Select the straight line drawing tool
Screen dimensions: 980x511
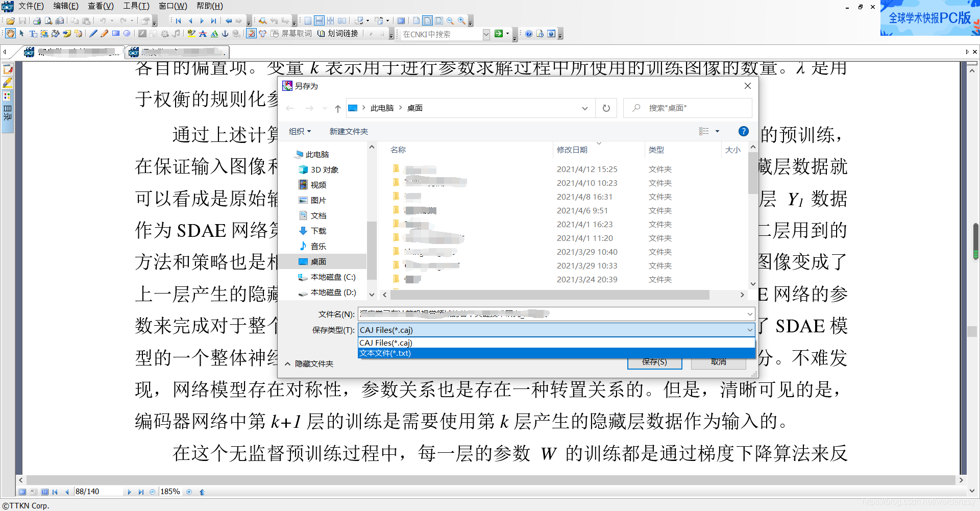click(93, 34)
